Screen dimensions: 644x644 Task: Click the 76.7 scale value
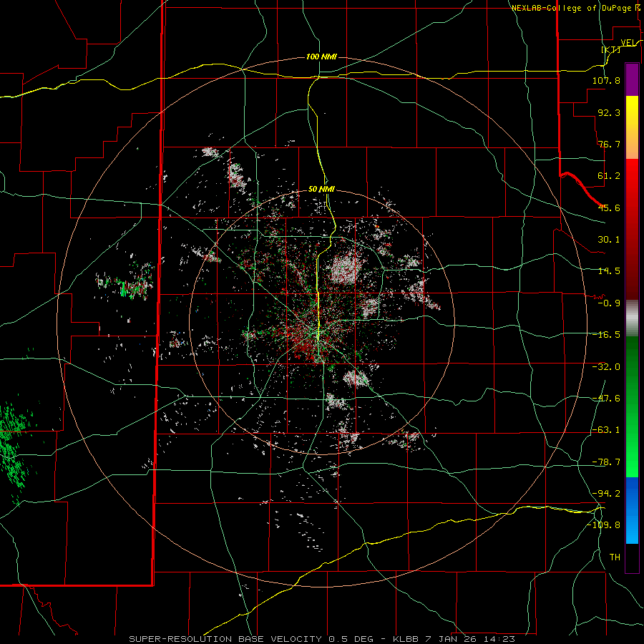coord(609,144)
